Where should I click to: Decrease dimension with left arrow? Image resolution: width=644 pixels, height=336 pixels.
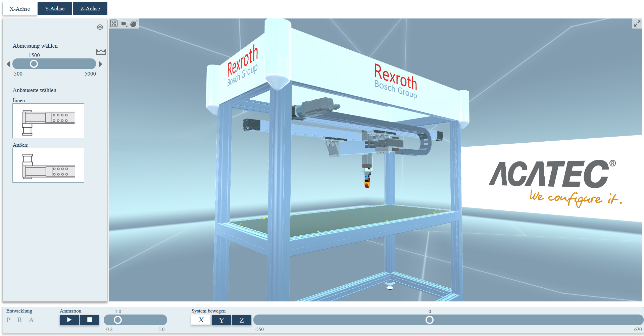click(x=8, y=64)
